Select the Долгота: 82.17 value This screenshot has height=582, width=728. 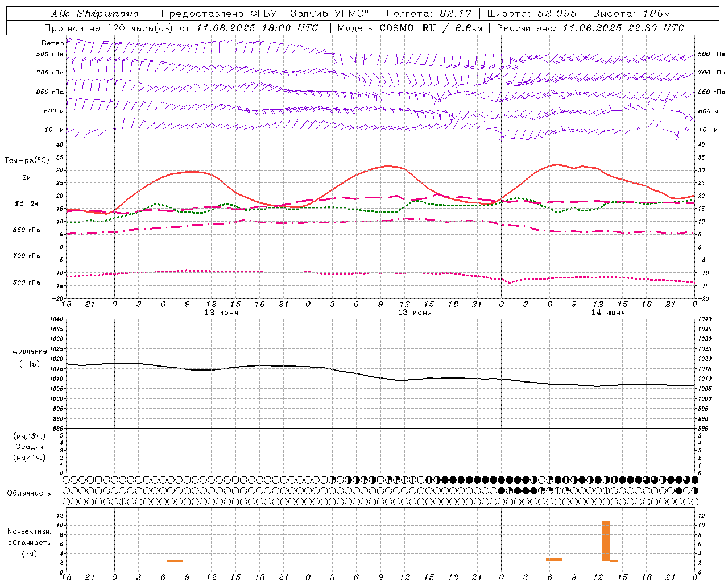coord(428,14)
